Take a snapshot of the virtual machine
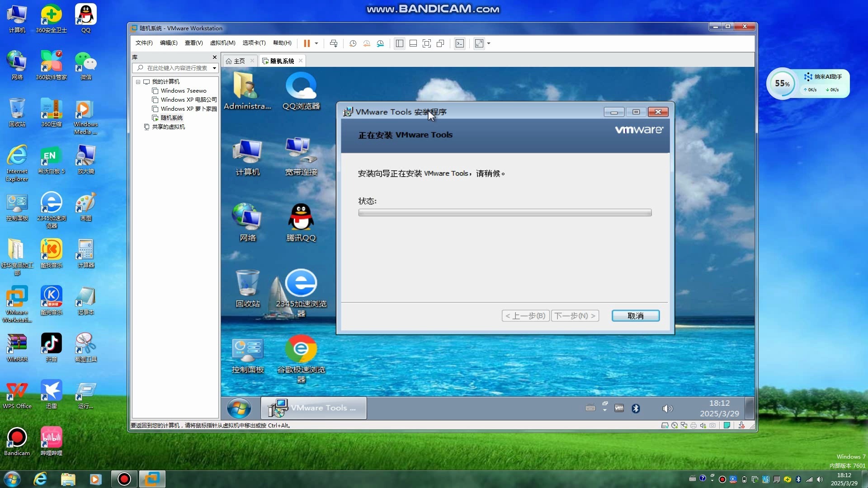868x488 pixels. click(x=353, y=43)
